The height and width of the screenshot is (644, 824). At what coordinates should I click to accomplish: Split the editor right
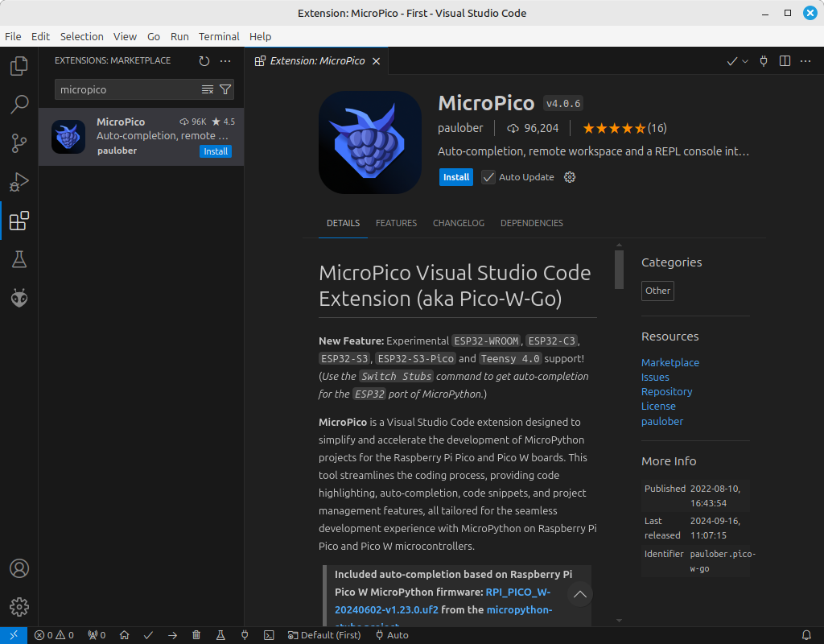(x=785, y=61)
